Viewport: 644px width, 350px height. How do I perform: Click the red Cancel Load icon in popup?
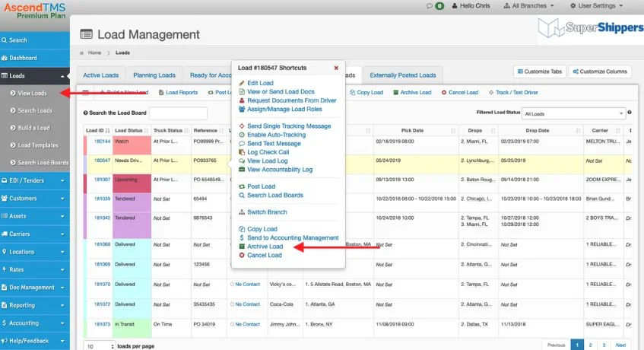242,255
